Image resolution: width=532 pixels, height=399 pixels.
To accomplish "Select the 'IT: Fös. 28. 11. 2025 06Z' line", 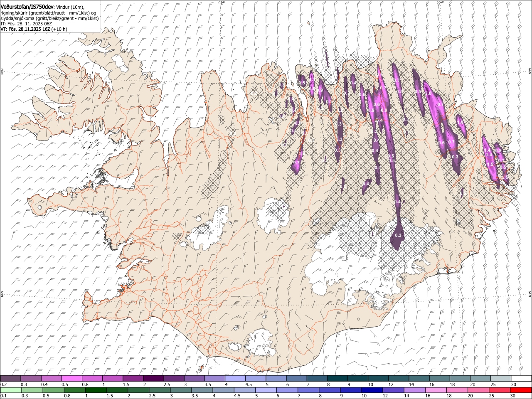I will pos(26,24).
